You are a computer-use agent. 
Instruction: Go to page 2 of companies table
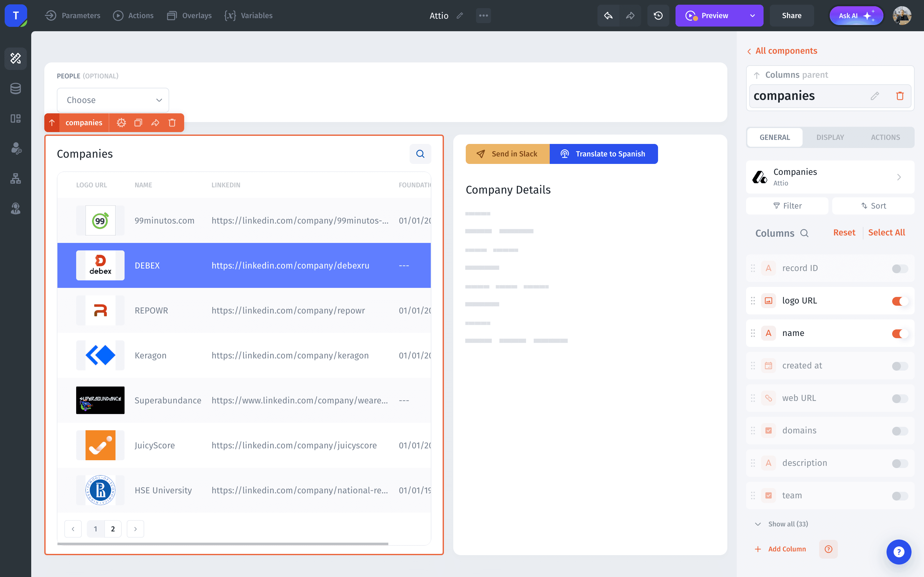pyautogui.click(x=113, y=529)
